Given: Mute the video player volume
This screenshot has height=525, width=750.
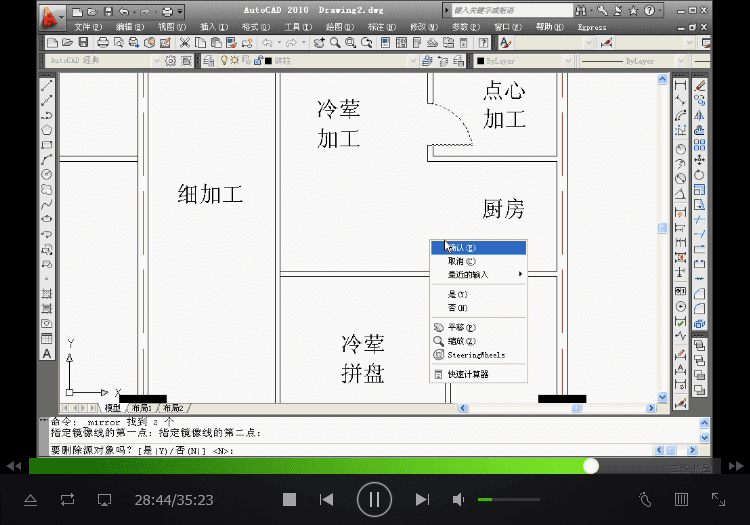Looking at the screenshot, I should [x=458, y=500].
